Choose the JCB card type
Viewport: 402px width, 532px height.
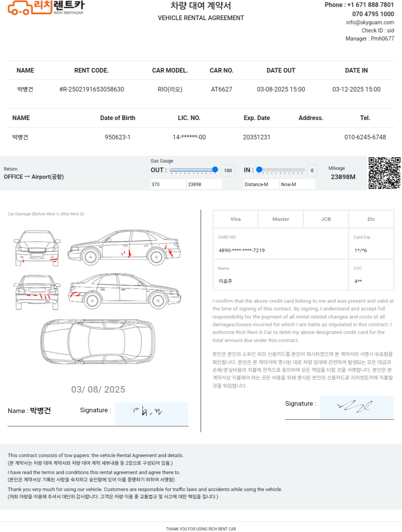pos(326,219)
